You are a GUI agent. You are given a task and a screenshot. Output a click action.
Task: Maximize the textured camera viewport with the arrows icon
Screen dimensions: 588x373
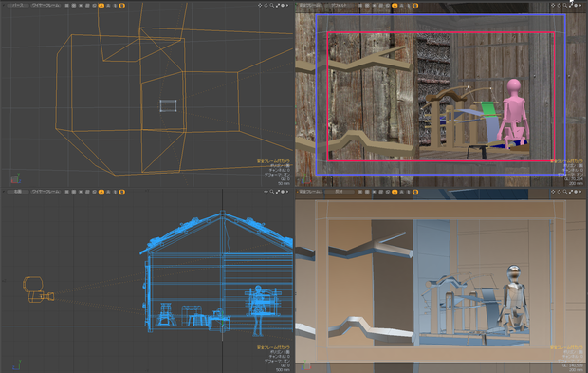tap(571, 6)
